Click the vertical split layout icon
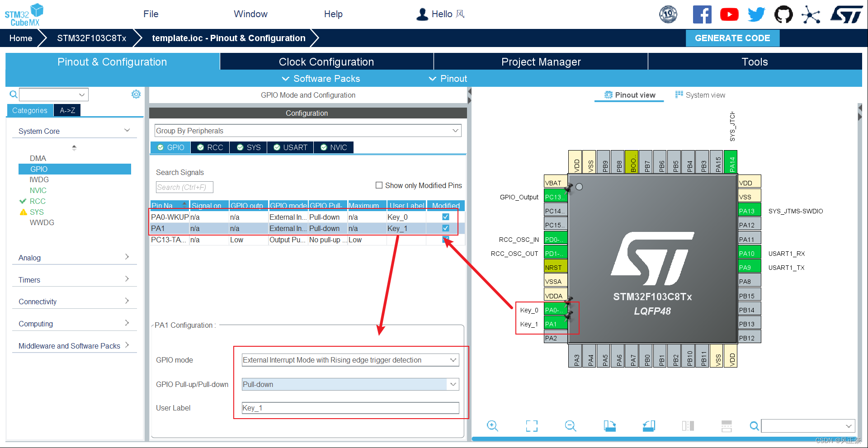Viewport: 868px width, 448px height. 688,426
